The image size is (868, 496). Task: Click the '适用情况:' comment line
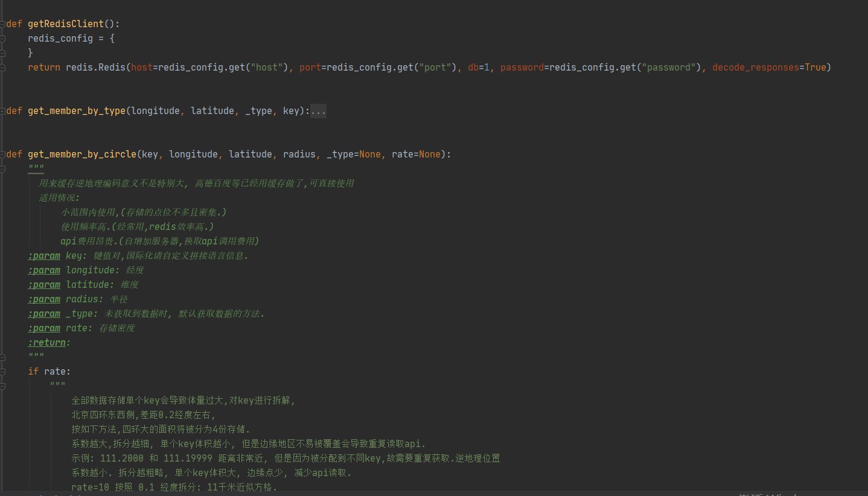coord(59,198)
